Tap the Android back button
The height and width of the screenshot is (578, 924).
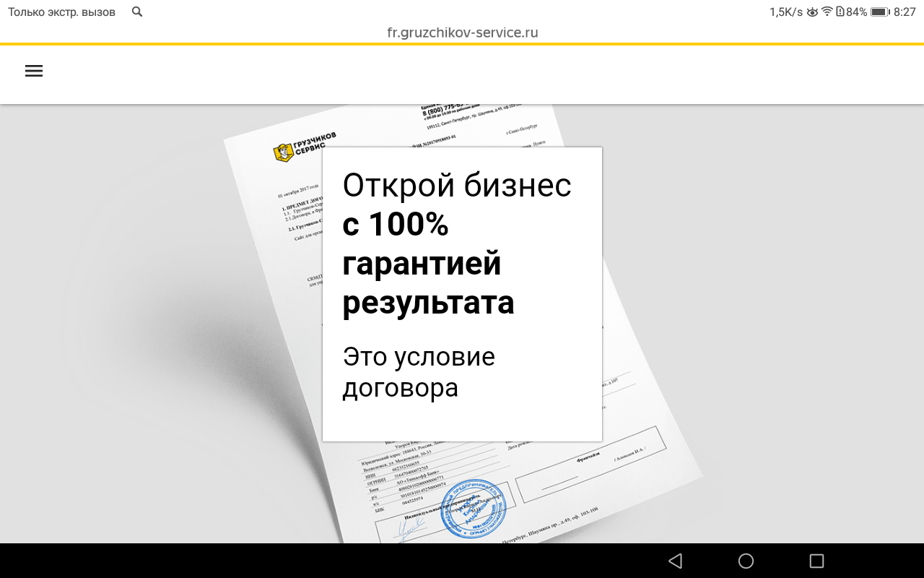click(x=675, y=561)
